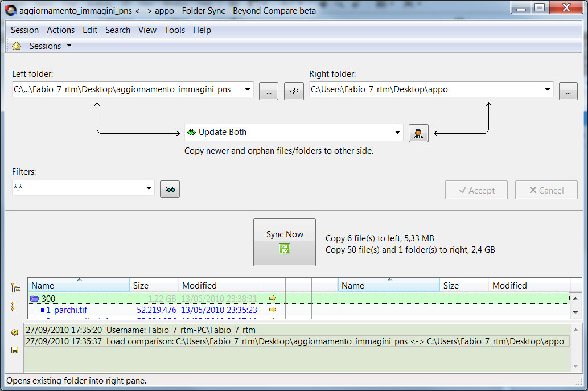Open the Tools menu
The image size is (588, 391).
[x=175, y=30]
